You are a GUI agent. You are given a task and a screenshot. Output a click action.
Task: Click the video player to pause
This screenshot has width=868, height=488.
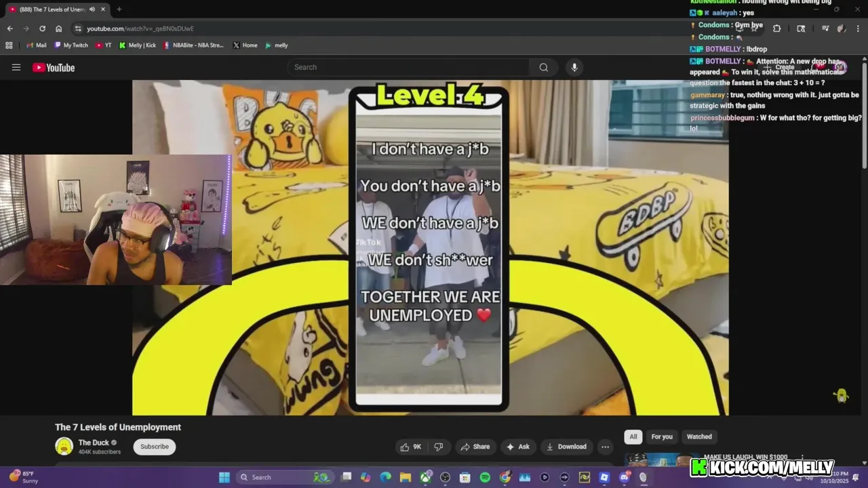click(430, 247)
